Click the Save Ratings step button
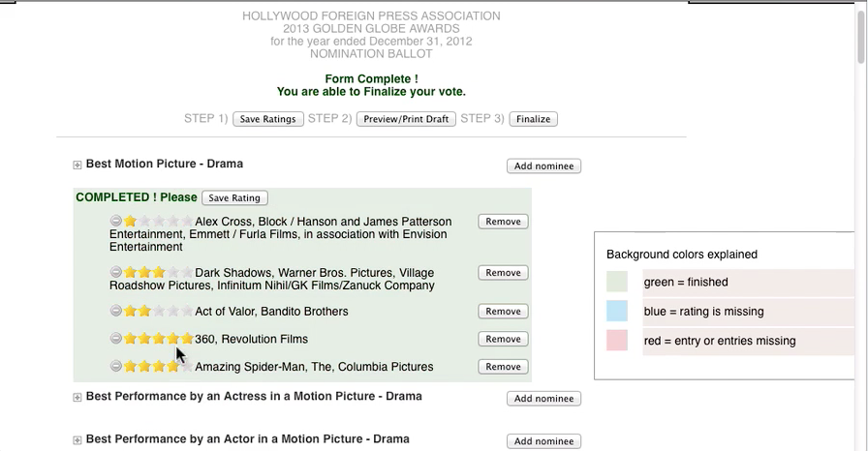This screenshot has width=868, height=451. [268, 119]
